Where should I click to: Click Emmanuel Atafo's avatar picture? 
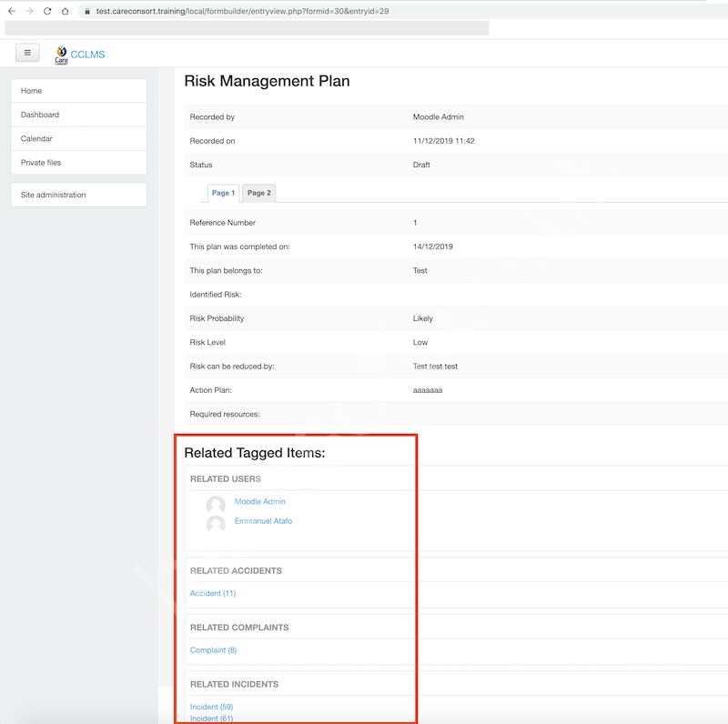point(216,524)
